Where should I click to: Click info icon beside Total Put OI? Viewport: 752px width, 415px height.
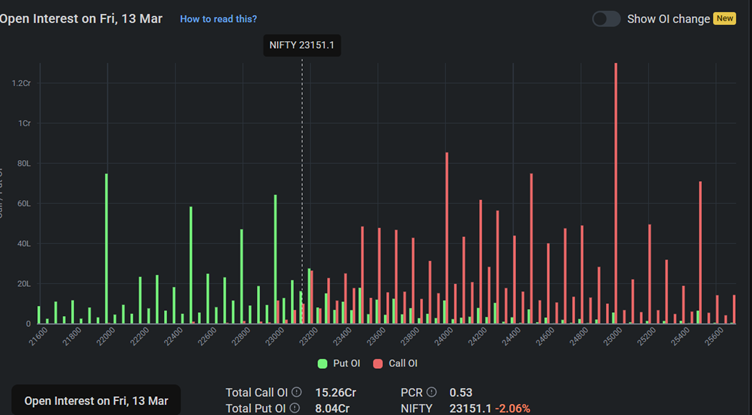pyautogui.click(x=295, y=408)
